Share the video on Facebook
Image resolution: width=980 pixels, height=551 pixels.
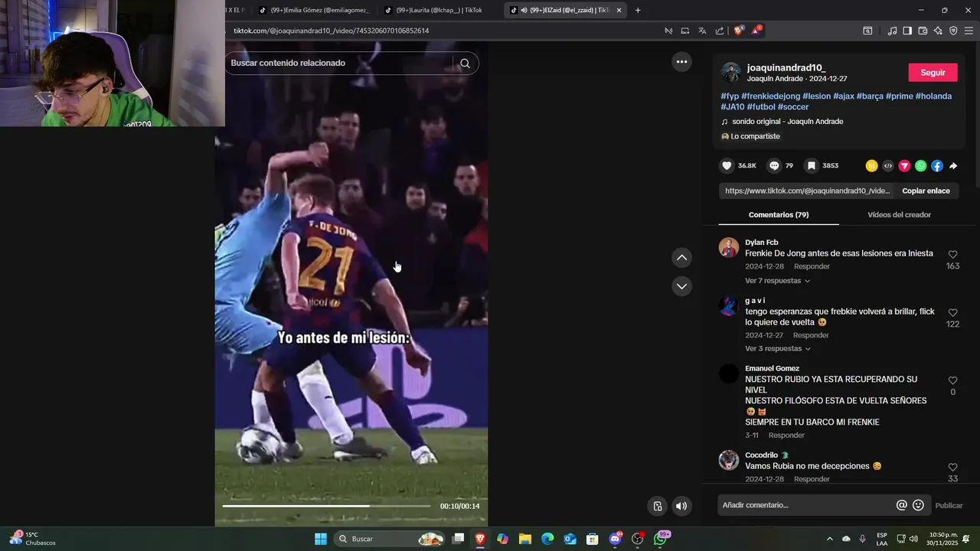tap(936, 165)
